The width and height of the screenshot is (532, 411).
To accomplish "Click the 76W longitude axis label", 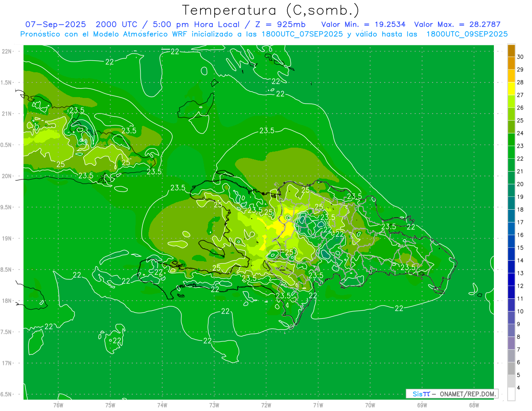I will click(58, 405).
